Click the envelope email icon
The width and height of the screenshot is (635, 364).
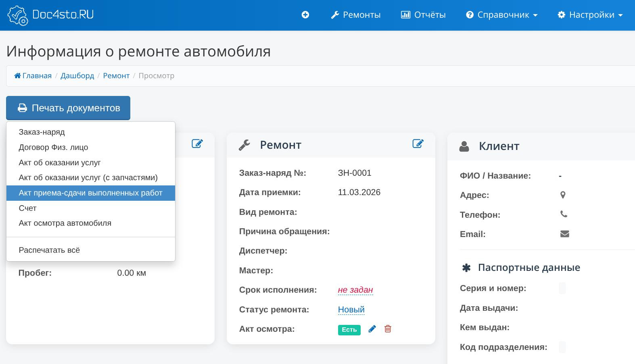coord(565,234)
